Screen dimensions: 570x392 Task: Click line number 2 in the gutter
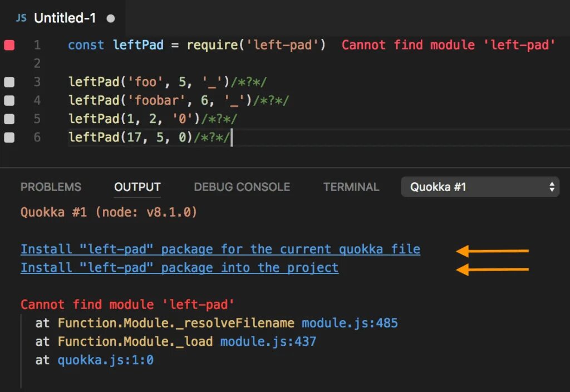pyautogui.click(x=37, y=63)
